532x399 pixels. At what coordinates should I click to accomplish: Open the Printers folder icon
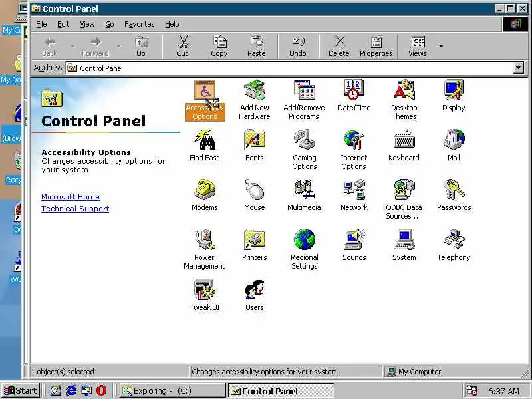(255, 245)
